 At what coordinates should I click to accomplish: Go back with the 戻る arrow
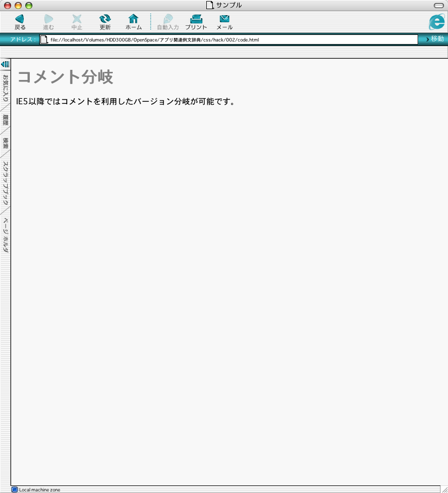tap(20, 22)
